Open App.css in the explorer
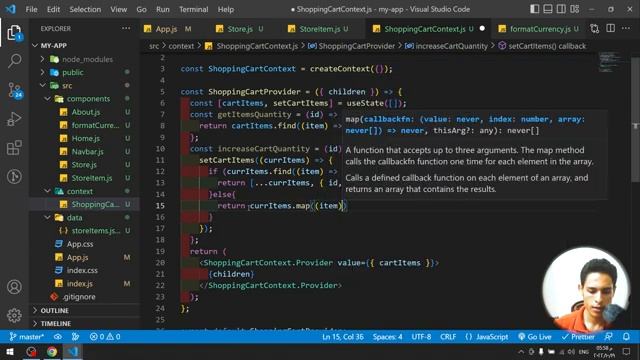This screenshot has height=360, width=640. 84,244
